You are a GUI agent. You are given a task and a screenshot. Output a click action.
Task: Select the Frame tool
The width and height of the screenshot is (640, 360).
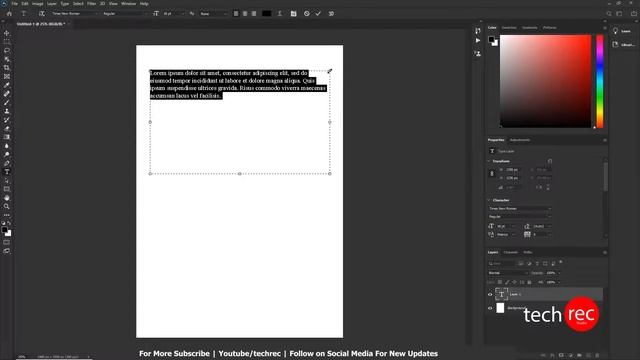click(x=7, y=76)
